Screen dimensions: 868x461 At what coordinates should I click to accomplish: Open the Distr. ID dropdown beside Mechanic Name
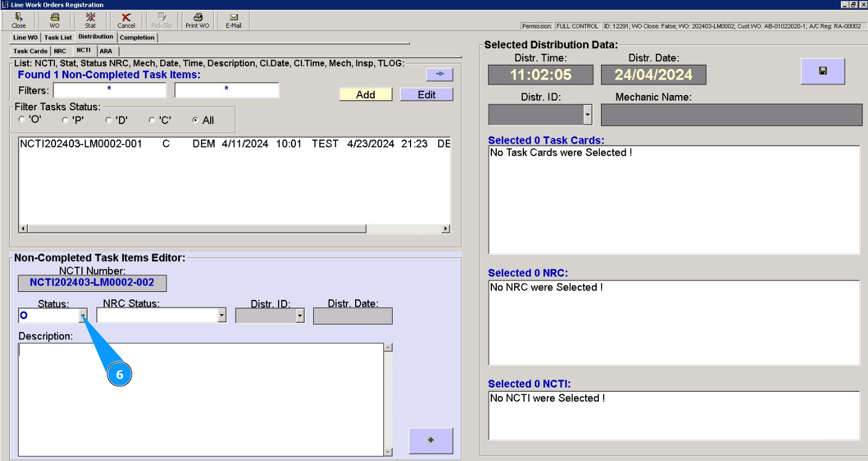(588, 114)
